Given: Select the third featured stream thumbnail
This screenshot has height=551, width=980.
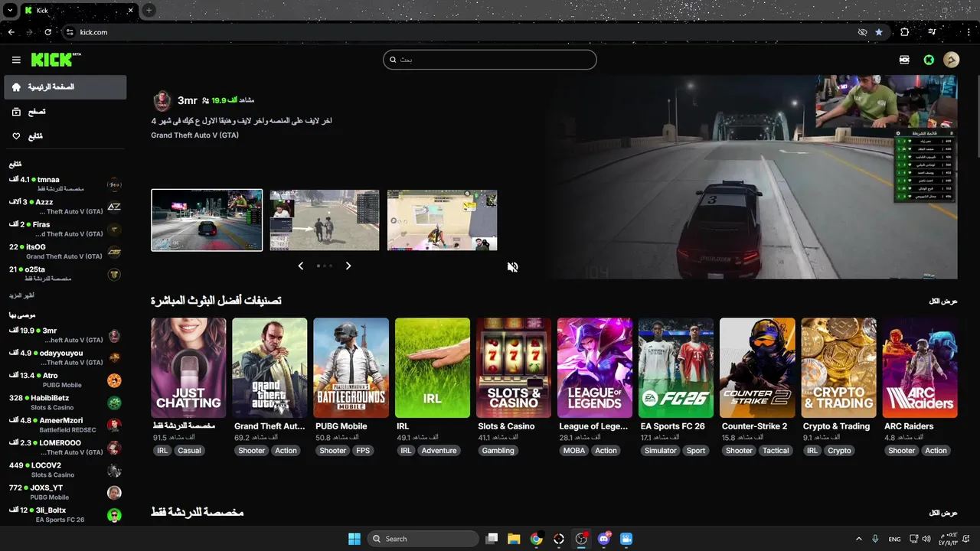Looking at the screenshot, I should click(x=443, y=220).
